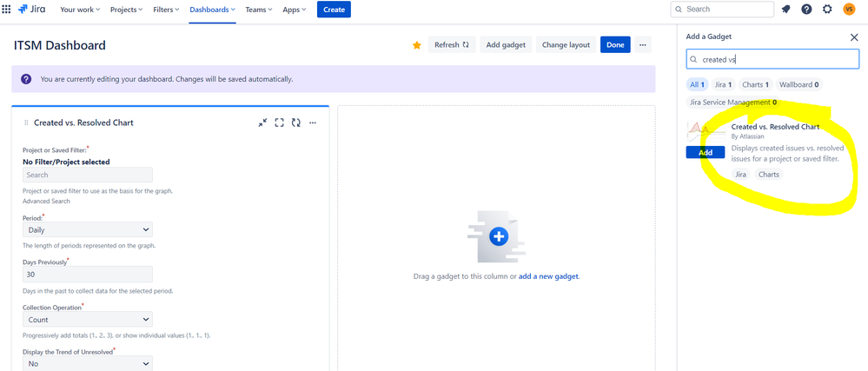Click the Done button
The width and height of the screenshot is (868, 371).
point(615,45)
